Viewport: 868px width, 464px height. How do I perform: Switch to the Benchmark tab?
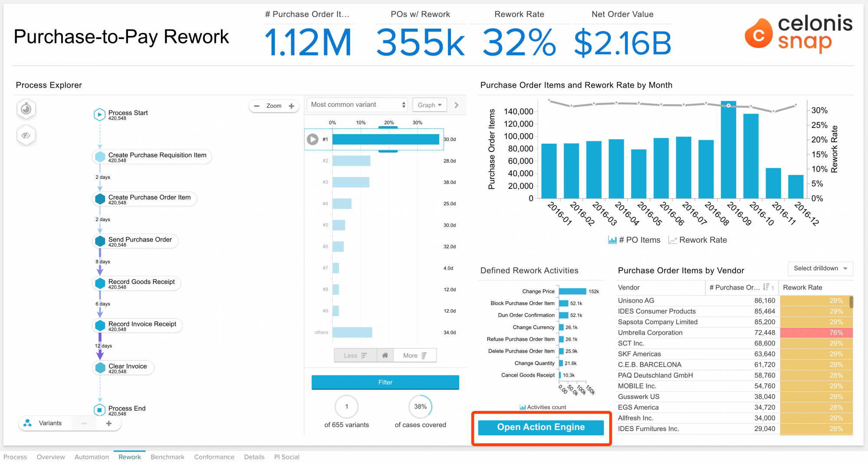(x=168, y=457)
